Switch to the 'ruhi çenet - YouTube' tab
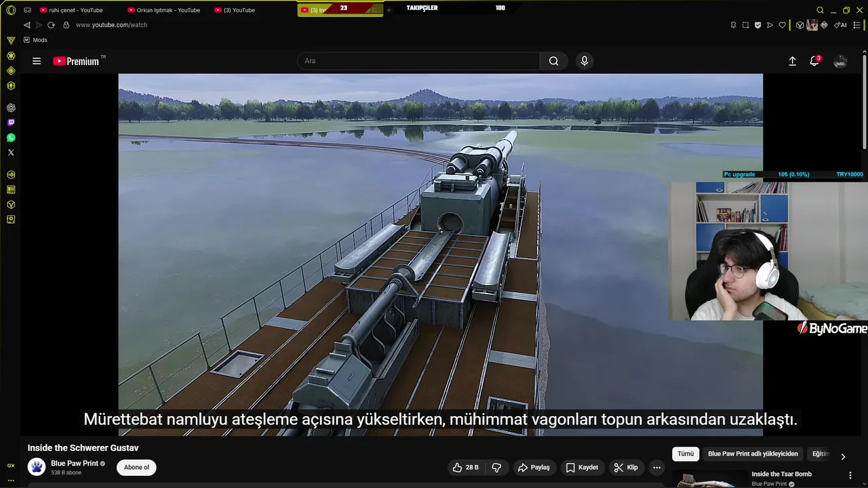Screen dimensions: 868x488 [x=76, y=10]
